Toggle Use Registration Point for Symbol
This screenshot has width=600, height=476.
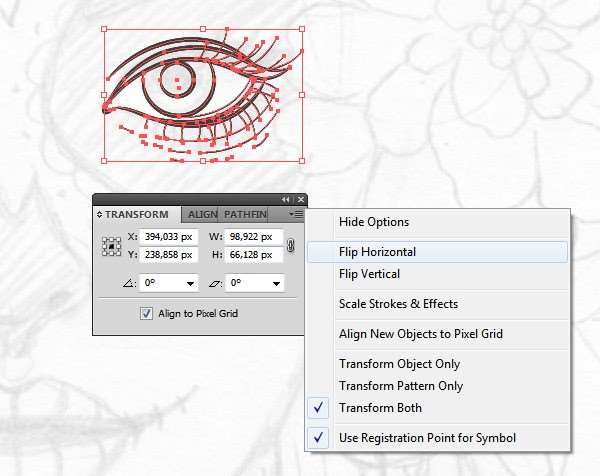click(x=427, y=437)
